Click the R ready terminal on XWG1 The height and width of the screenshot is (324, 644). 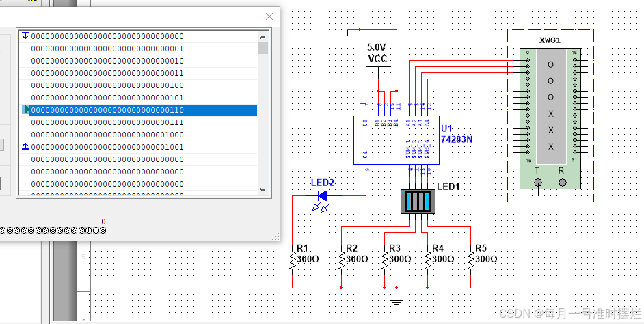click(x=563, y=183)
